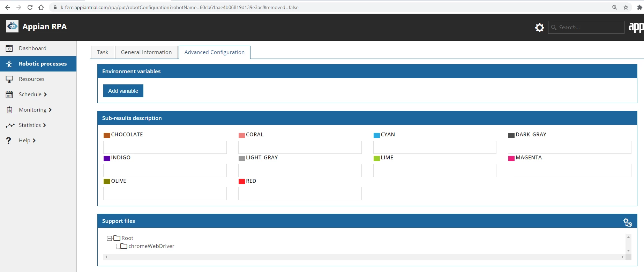Focus the DARK_GRAY description field
The height and width of the screenshot is (272, 644).
tap(570, 147)
